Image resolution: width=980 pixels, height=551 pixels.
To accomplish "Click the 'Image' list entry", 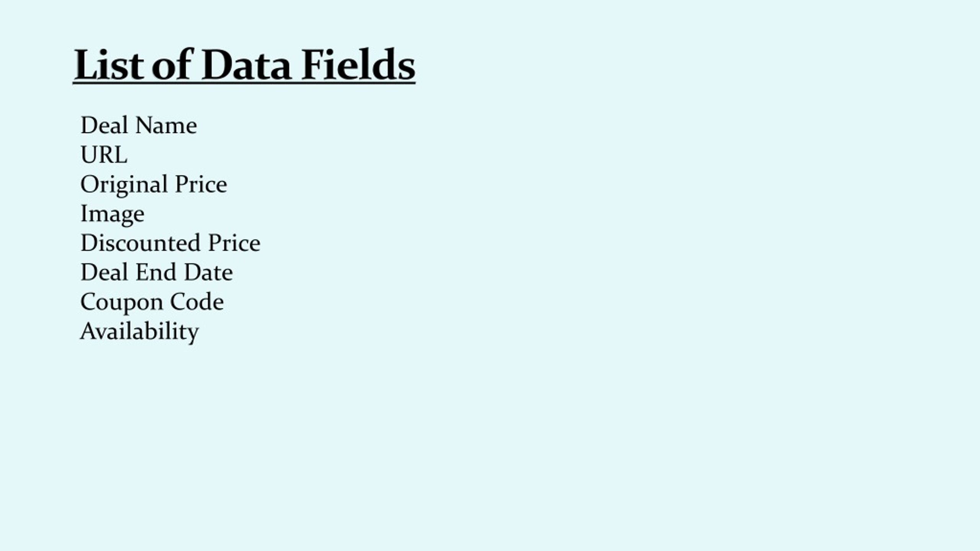I will click(x=112, y=214).
